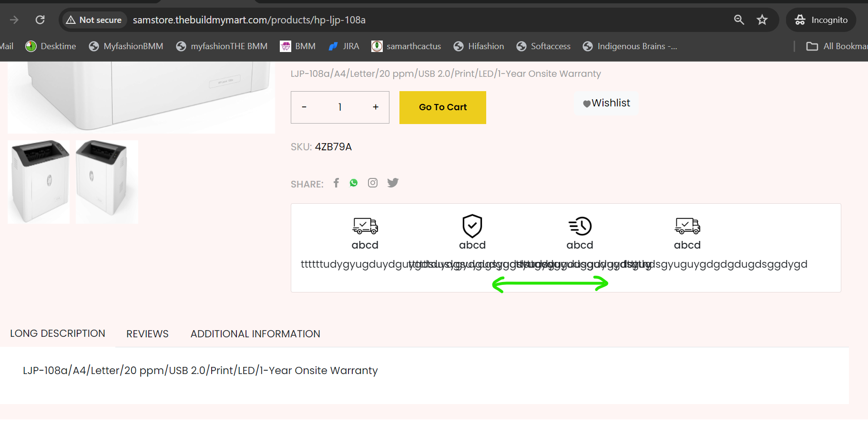868x427 pixels.
Task: Click the long description text about LJP-108a
Action: 200,371
